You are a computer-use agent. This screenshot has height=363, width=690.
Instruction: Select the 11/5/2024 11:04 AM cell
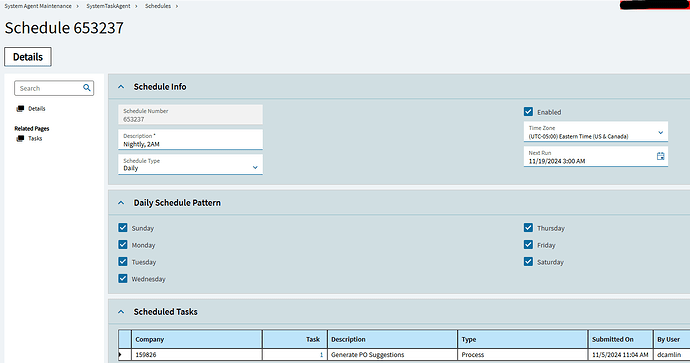tap(620, 355)
